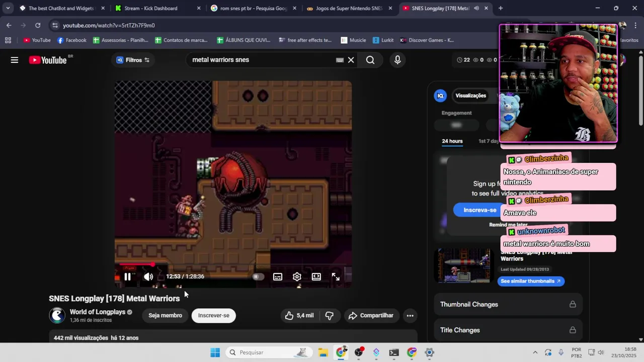Go back in browser history
644x362 pixels.
[x=9, y=25]
